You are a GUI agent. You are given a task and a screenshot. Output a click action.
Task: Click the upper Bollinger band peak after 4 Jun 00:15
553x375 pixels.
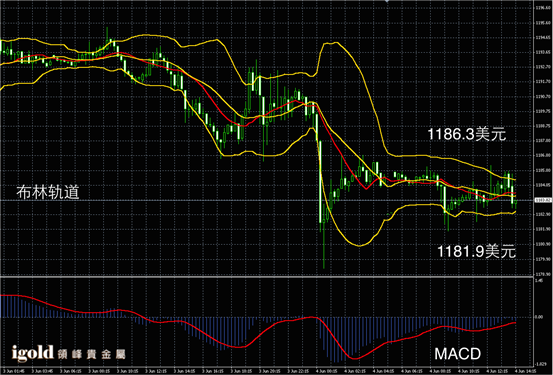pyautogui.click(x=332, y=43)
